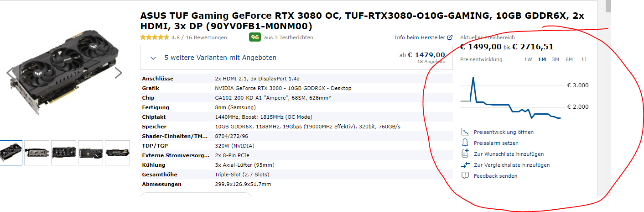This screenshot has height=212, width=644.
Task: Click the Anschlüsse specification label
Action: 158,79
